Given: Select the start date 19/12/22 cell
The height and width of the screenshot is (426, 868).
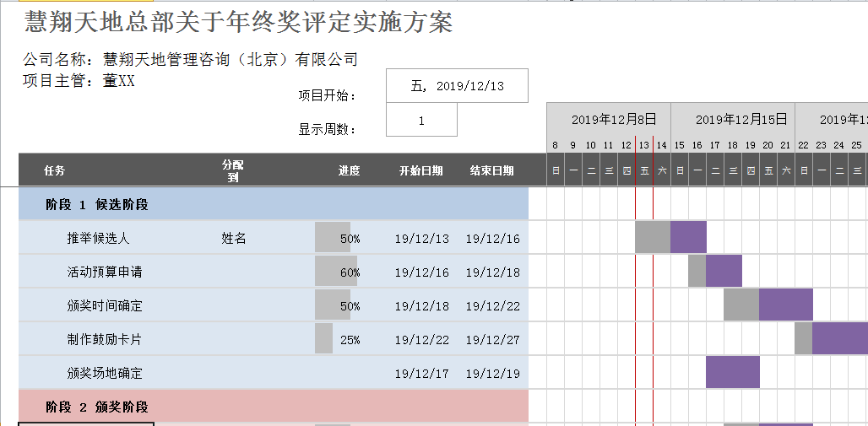Looking at the screenshot, I should pyautogui.click(x=421, y=340).
